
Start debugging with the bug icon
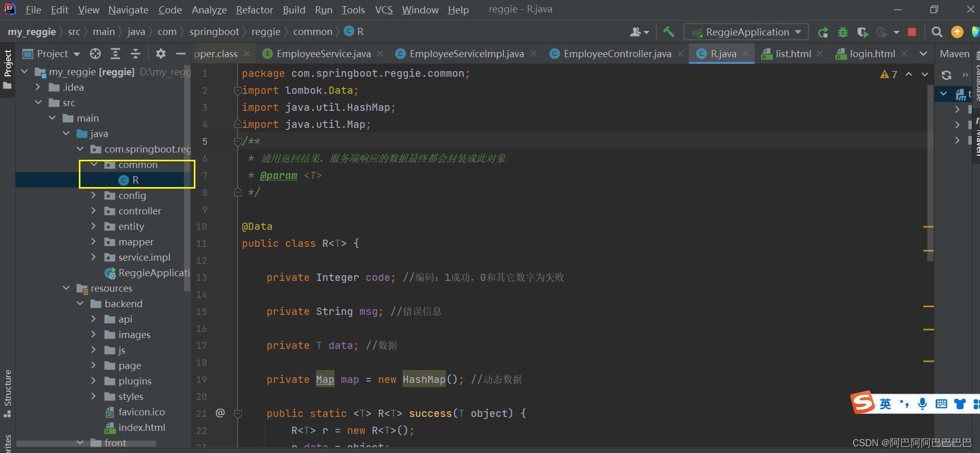[x=843, y=32]
